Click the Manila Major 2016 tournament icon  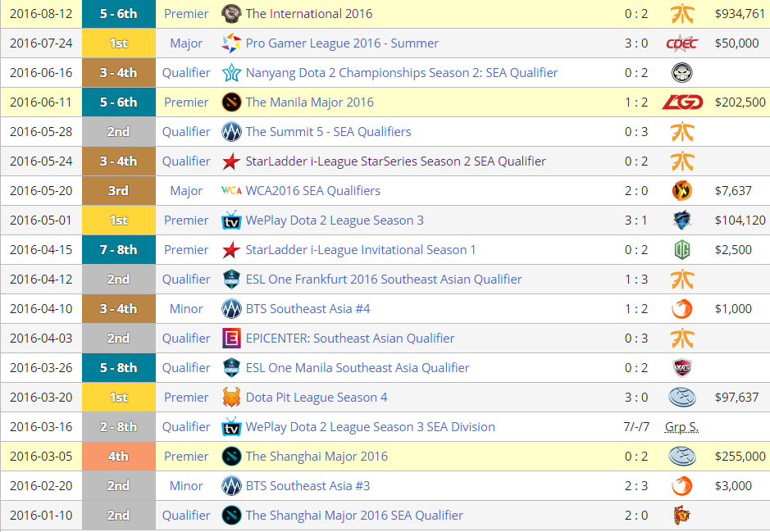coord(232,102)
